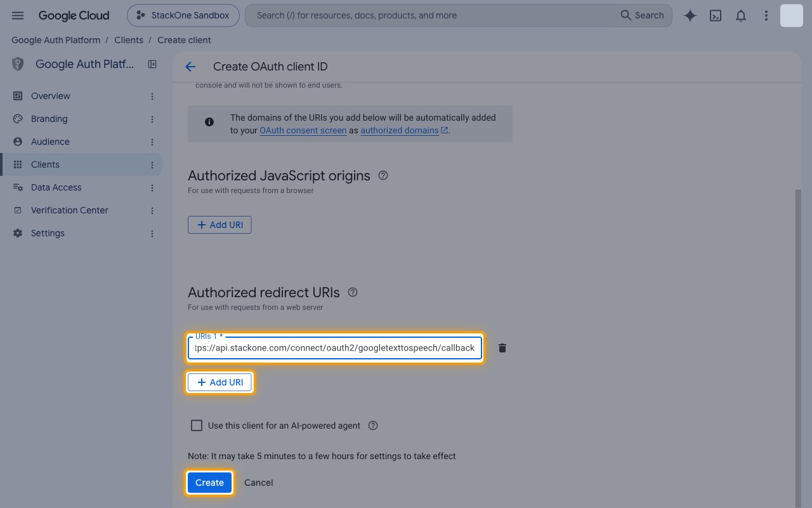This screenshot has width=812, height=508.
Task: Open the notifications bell
Action: [x=741, y=16]
